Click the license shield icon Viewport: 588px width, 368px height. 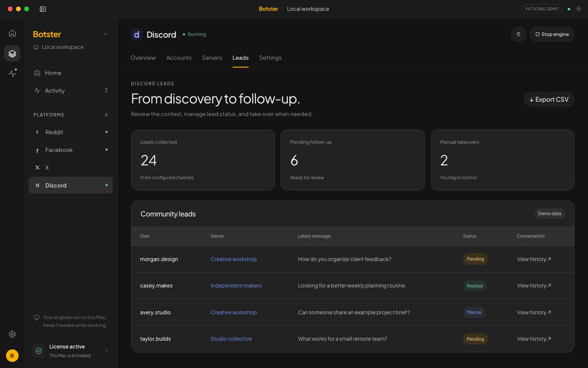pos(38,351)
